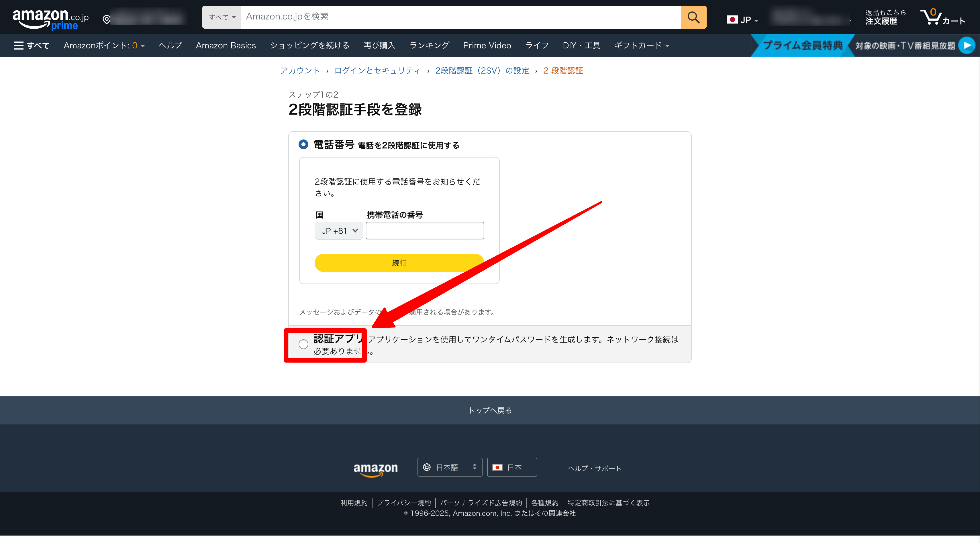Open 再び購入 nav item
The width and height of the screenshot is (980, 543).
[379, 46]
